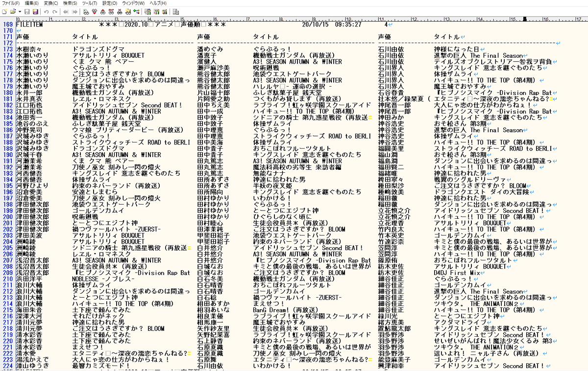Click BanG Dream! (再放送) on line 215
This screenshot has height=371, width=588.
tap(286, 309)
